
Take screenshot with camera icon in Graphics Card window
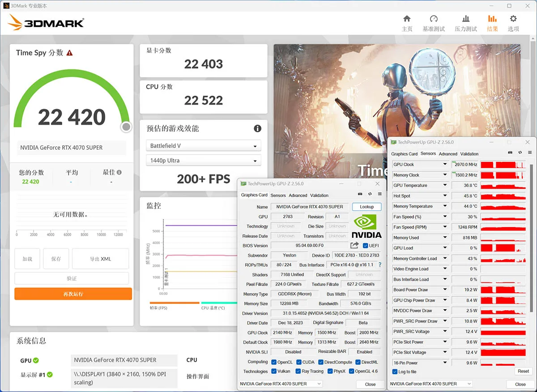point(360,194)
